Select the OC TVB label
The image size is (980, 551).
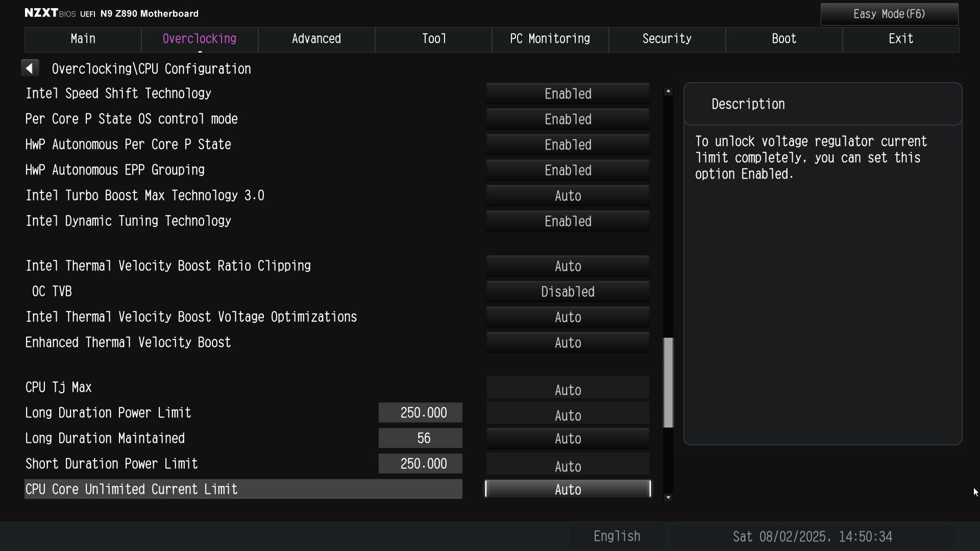tap(52, 292)
